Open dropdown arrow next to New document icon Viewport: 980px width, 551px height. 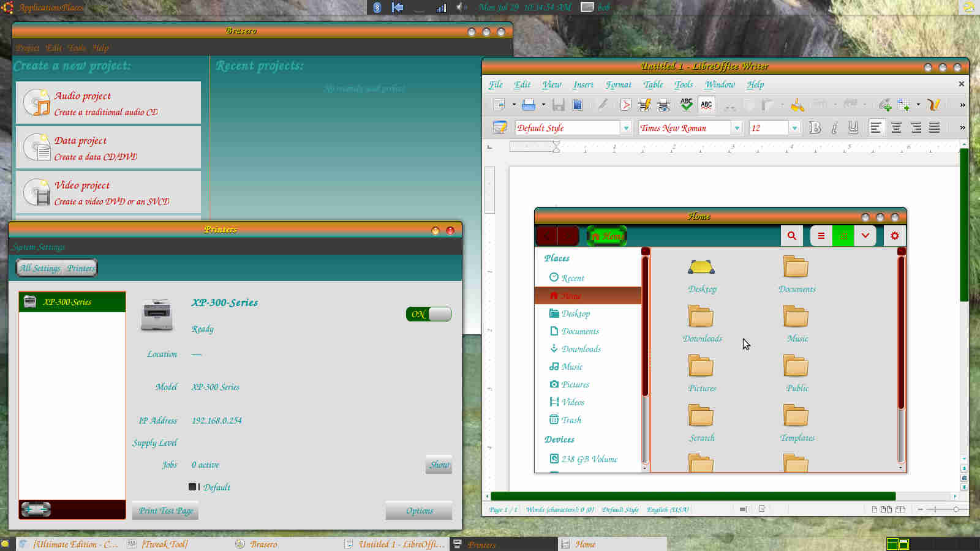[514, 105]
